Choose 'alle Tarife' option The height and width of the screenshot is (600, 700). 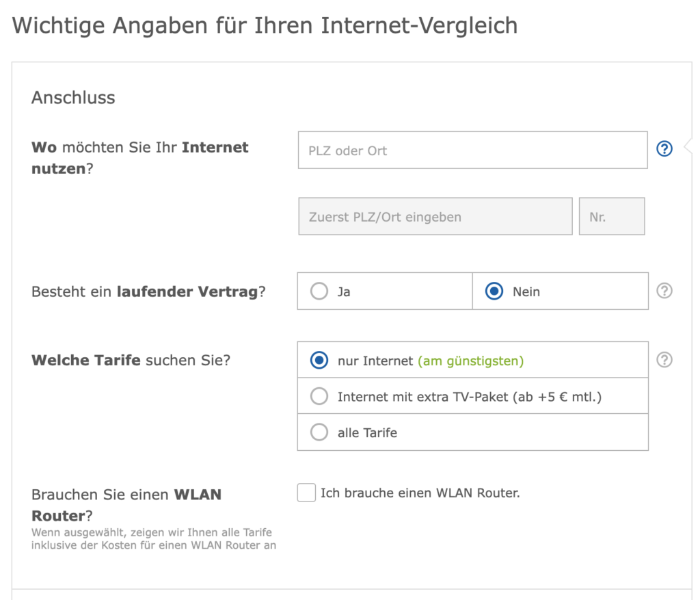(x=473, y=432)
